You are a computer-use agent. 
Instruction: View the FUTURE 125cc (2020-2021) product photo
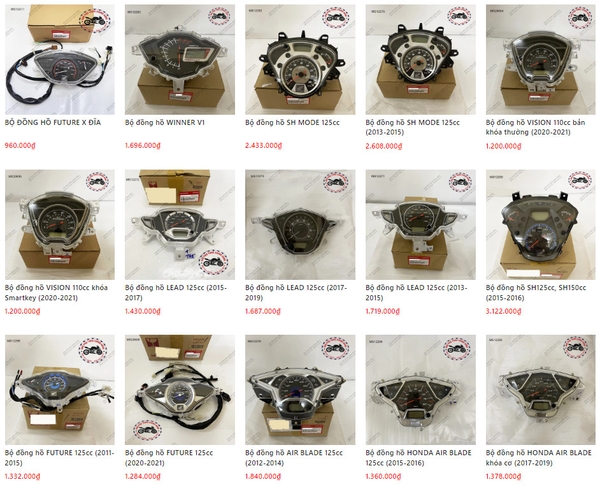(x=180, y=390)
